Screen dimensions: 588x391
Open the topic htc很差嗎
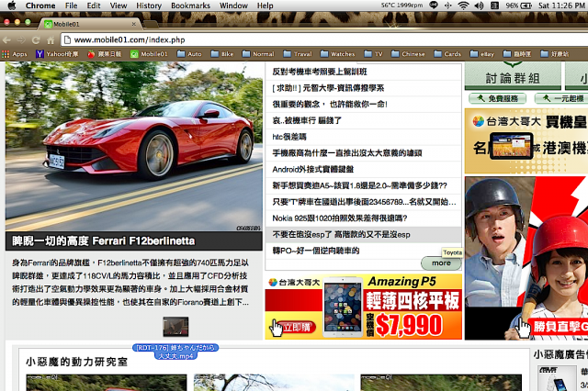point(289,137)
